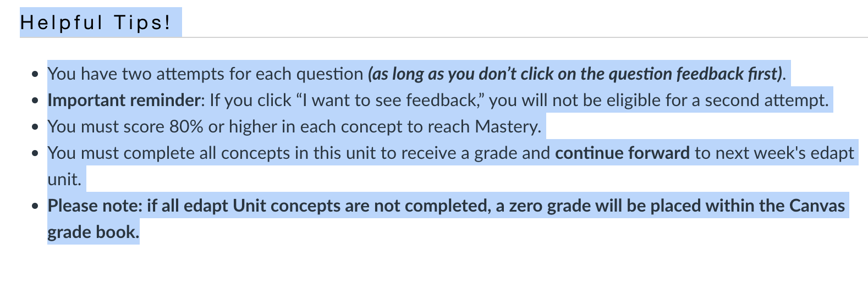
Task: Select the bold "Important reminder" text
Action: click(x=124, y=100)
